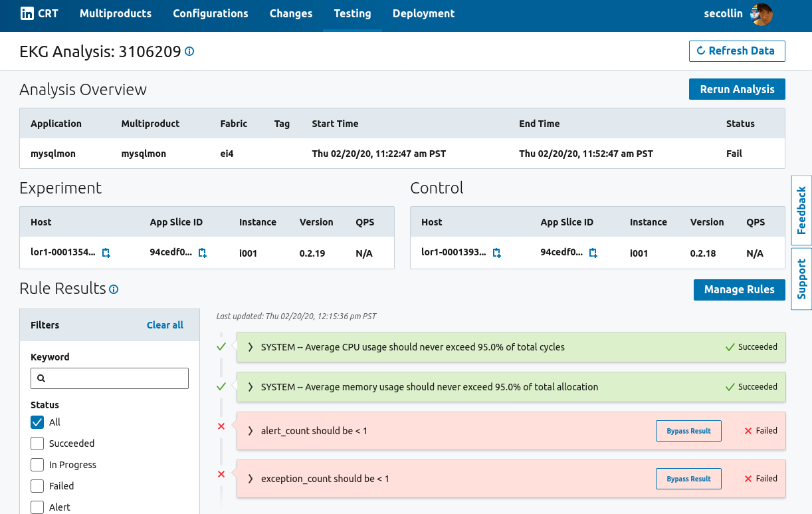The image size is (812, 514).
Task: Click the Control version 0.2.18
Action: 703,253
